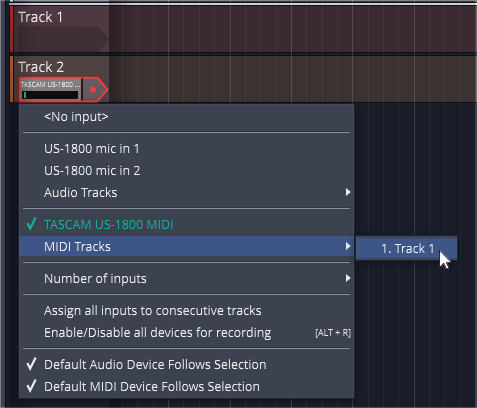
Task: Expand the MIDI Tracks submenu
Action: (187, 247)
